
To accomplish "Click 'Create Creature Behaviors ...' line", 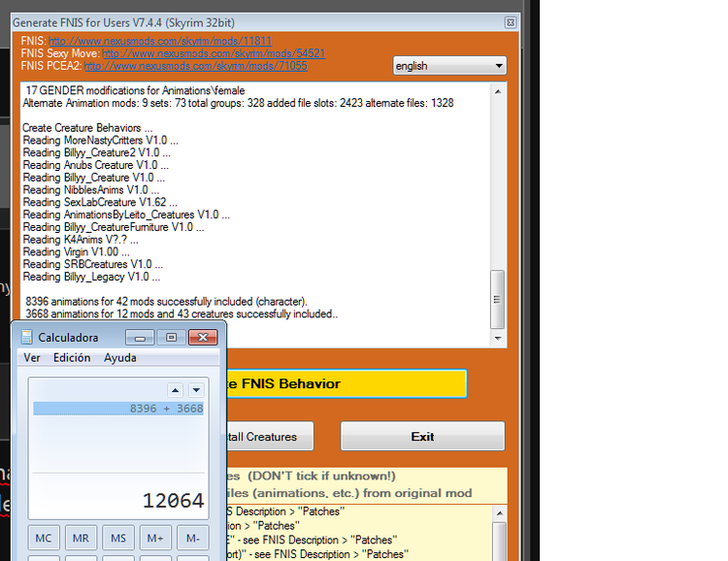I will coord(87,128).
